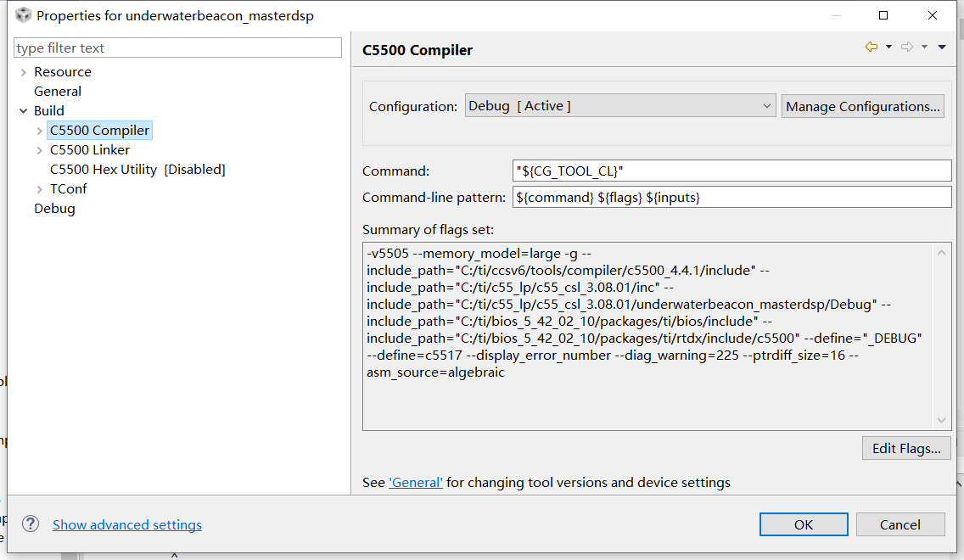Open the Configuration dropdown

pos(620,106)
